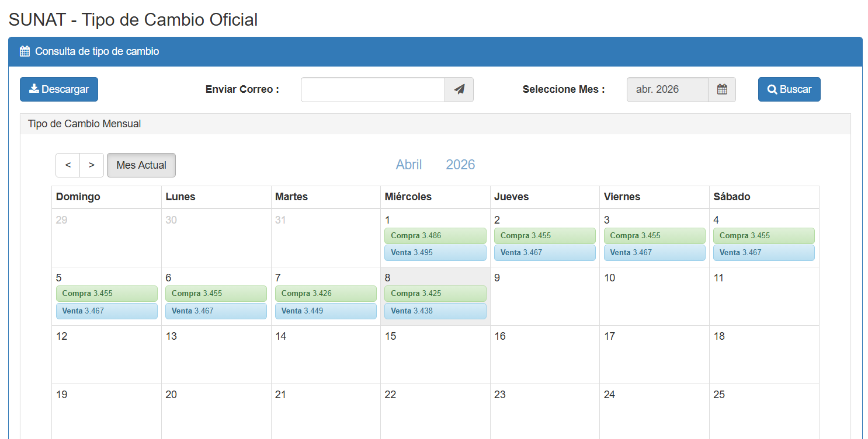868x439 pixels.
Task: Select Compra 3.486 on April 1
Action: (x=435, y=236)
